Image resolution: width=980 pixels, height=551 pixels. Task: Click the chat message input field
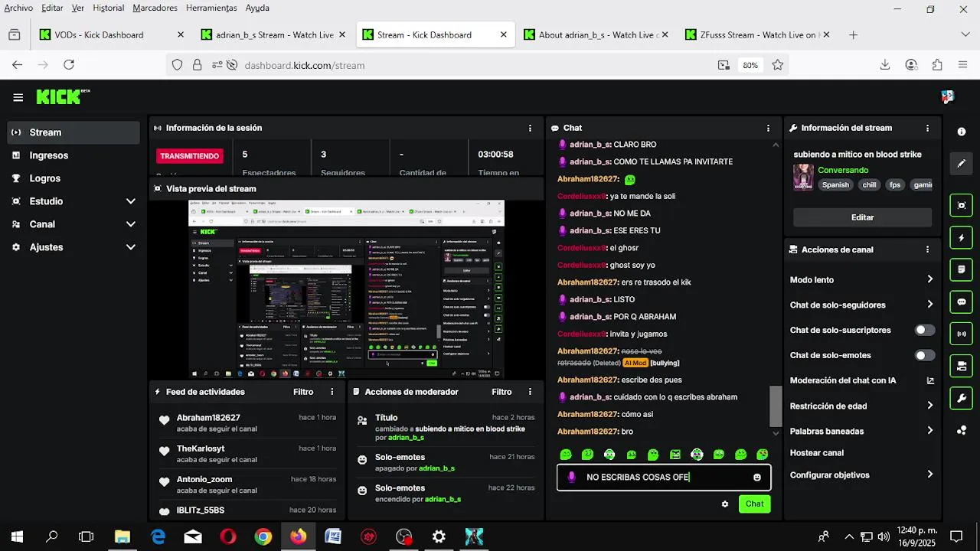pos(664,478)
